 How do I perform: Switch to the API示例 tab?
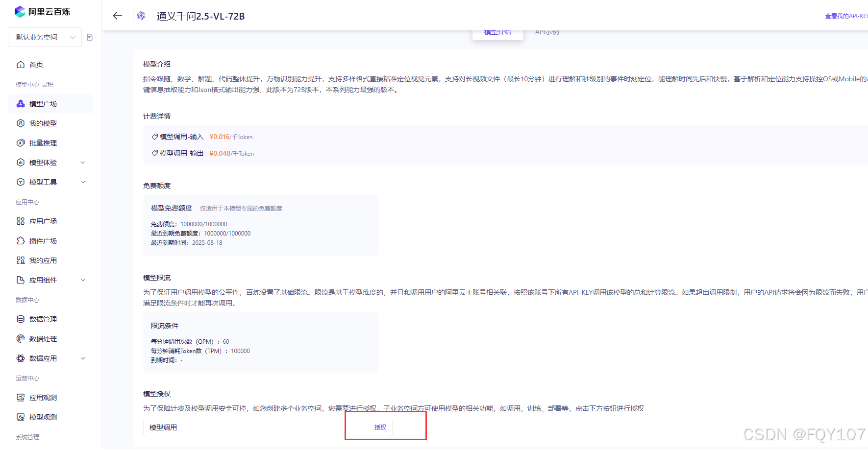point(547,33)
